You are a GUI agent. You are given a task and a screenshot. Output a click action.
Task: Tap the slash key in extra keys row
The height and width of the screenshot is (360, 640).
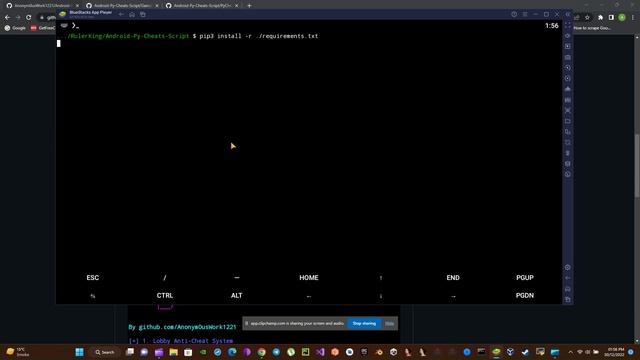[x=165, y=278]
